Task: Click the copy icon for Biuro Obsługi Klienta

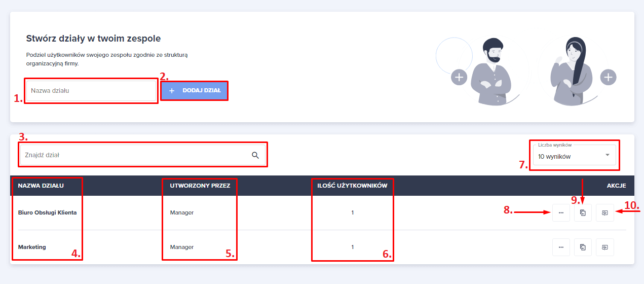Action: (583, 213)
